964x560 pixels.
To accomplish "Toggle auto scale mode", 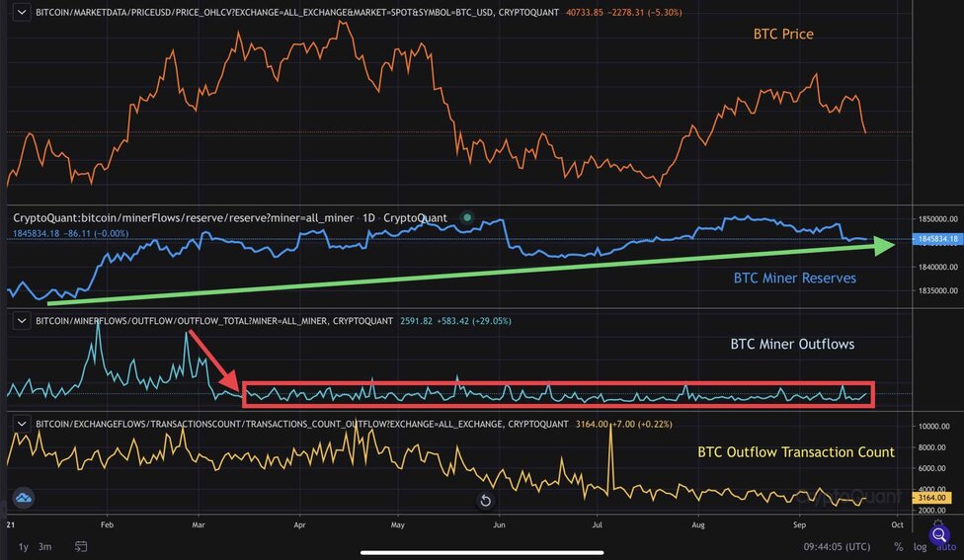I will coord(947,546).
